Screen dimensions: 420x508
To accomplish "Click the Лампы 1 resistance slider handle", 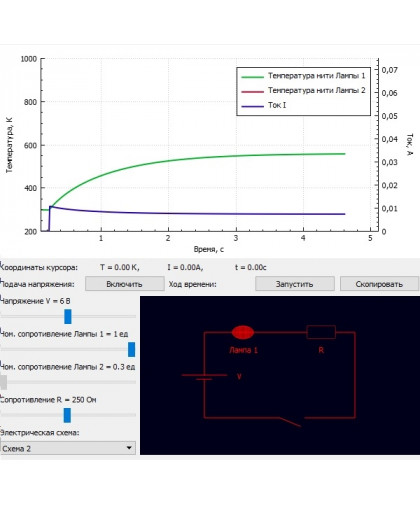I will click(x=132, y=349).
